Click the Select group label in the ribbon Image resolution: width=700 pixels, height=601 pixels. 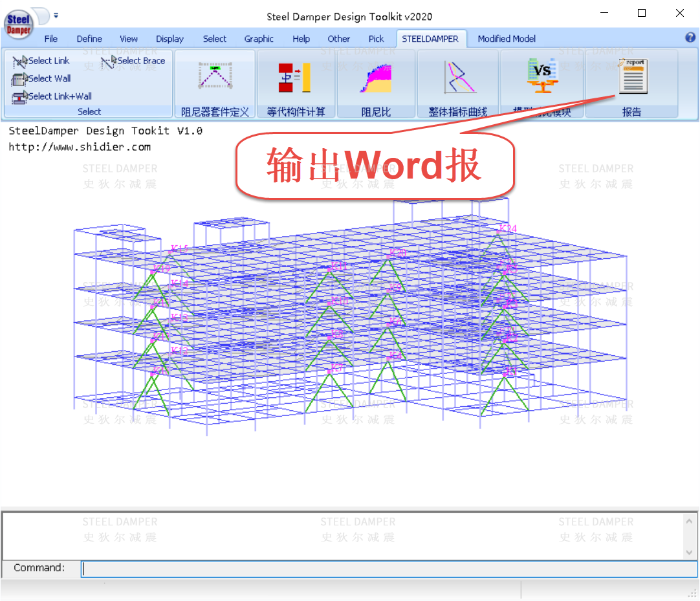point(89,112)
